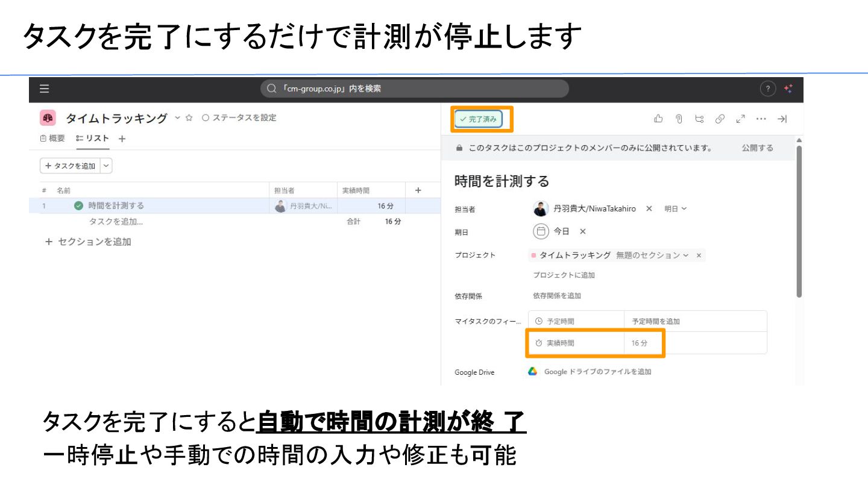
Task: Click the 名前 column header
Action: click(63, 190)
